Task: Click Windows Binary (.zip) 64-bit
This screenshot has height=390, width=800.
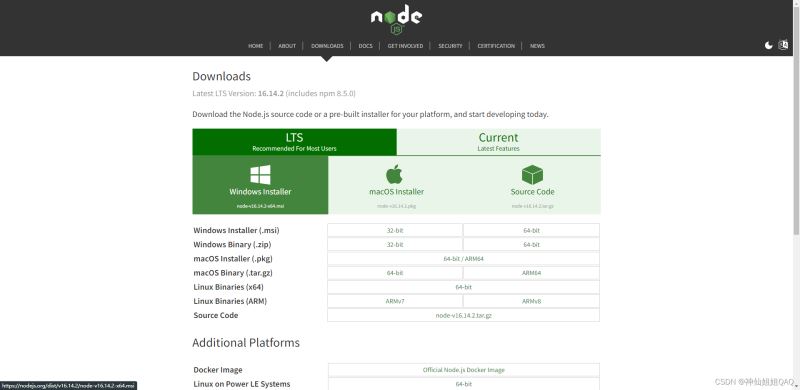Action: [531, 245]
